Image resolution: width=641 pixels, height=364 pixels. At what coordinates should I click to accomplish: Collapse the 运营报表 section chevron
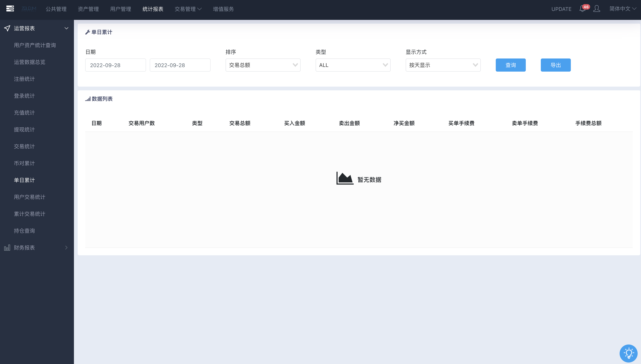point(67,28)
